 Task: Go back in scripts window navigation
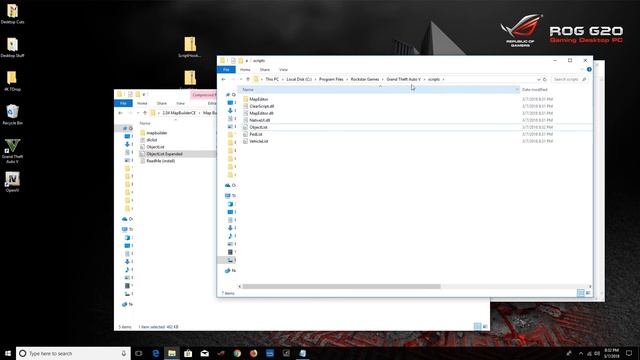223,79
